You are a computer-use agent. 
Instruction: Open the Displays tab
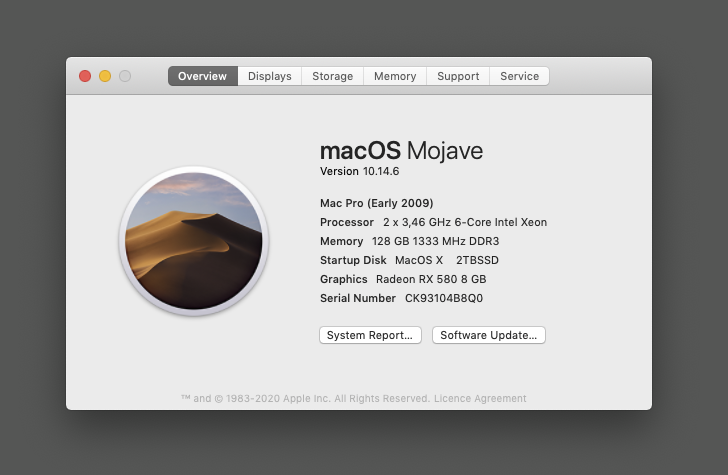click(270, 76)
